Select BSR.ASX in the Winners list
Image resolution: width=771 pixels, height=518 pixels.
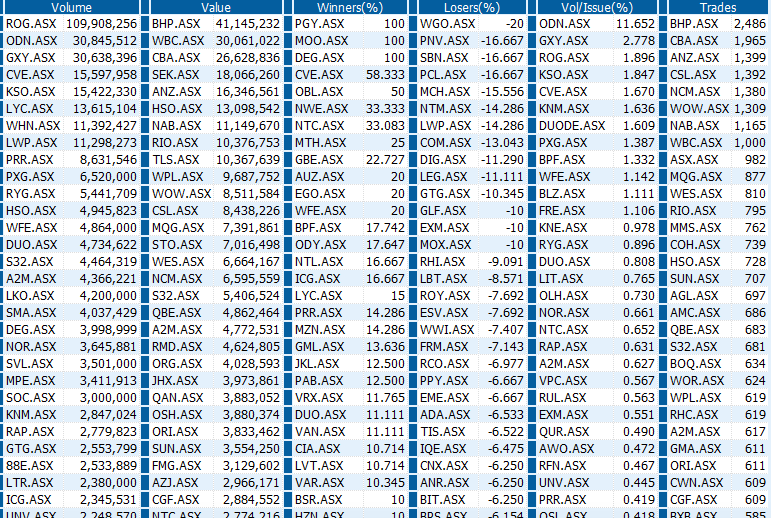click(318, 500)
